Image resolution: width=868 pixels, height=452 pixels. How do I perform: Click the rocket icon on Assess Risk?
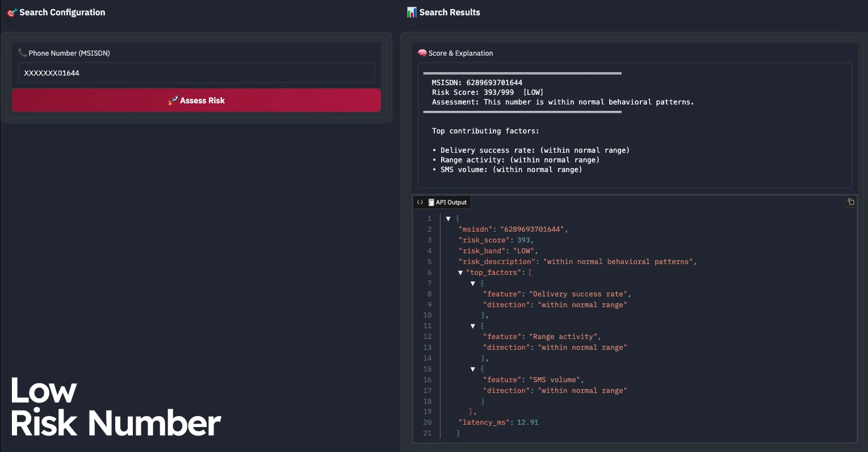click(x=173, y=101)
